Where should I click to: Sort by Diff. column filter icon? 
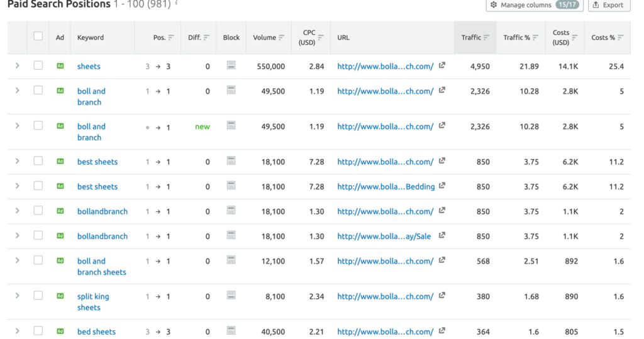point(206,37)
